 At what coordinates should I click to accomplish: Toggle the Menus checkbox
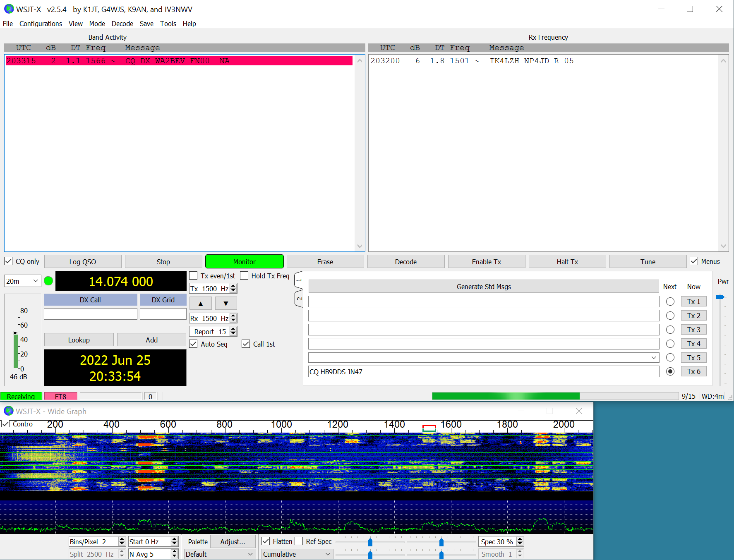(x=694, y=261)
